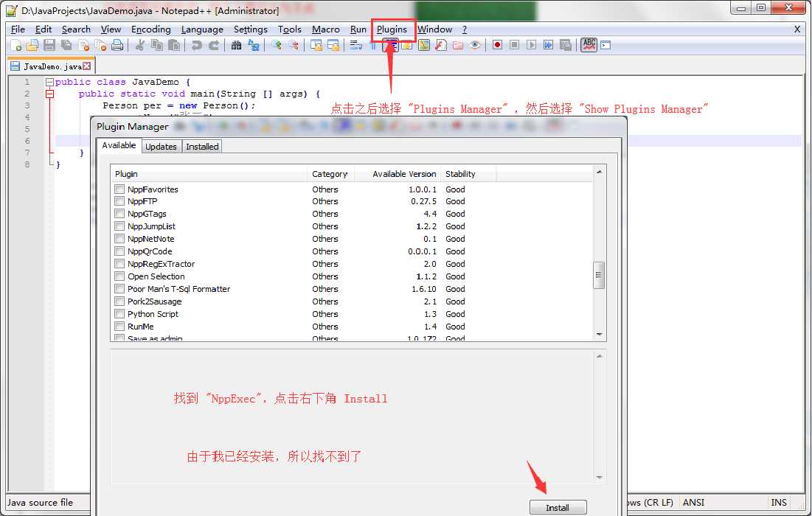
Task: Click the Paste toolbar icon
Action: [174, 46]
